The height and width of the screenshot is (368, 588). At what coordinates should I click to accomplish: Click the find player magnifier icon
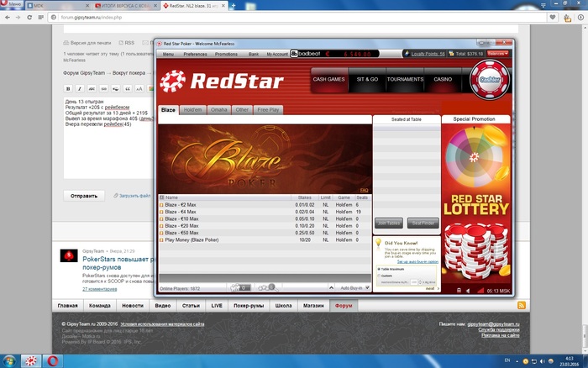pyautogui.click(x=269, y=287)
